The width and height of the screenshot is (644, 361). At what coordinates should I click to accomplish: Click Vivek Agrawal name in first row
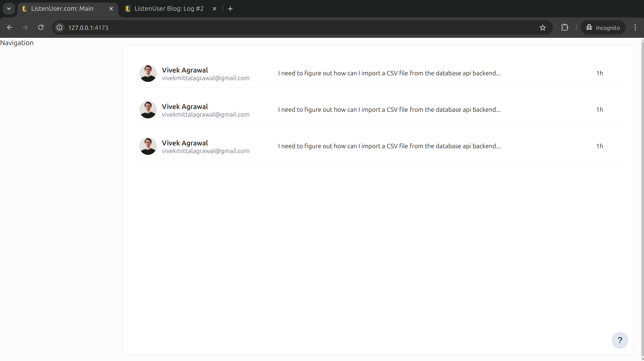(185, 70)
